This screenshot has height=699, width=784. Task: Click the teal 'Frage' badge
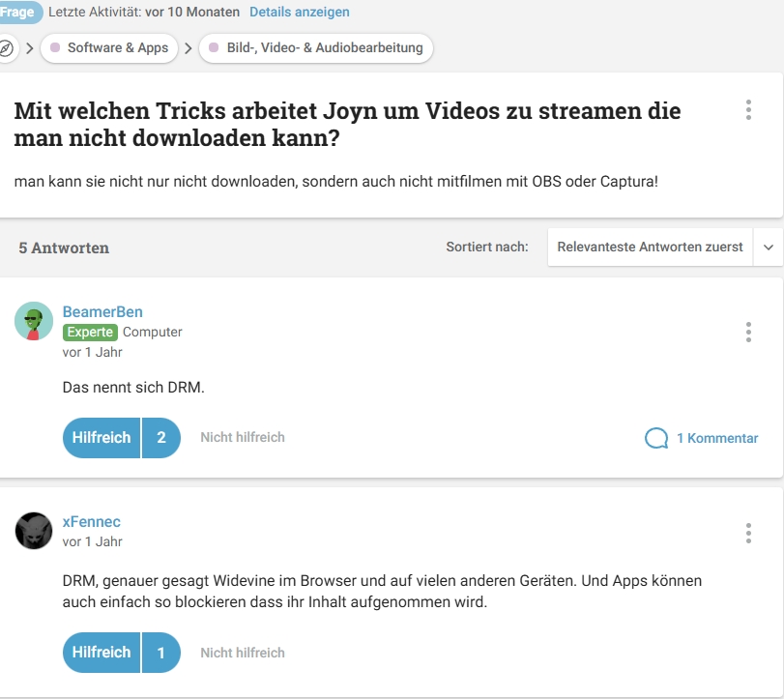(19, 13)
